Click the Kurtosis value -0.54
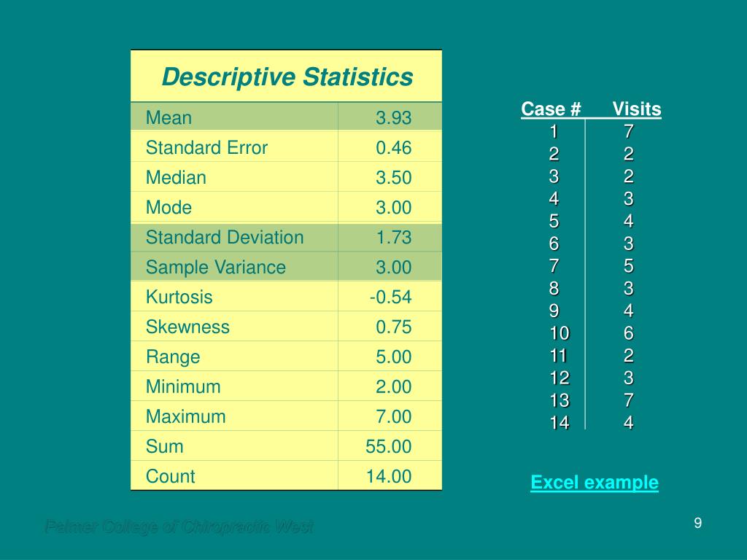747x560 pixels. [x=391, y=297]
